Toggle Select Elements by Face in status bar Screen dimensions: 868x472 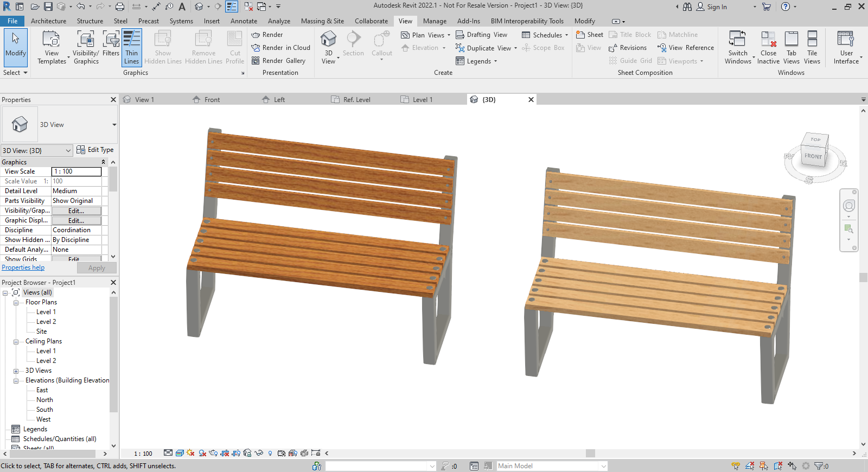coord(778,465)
